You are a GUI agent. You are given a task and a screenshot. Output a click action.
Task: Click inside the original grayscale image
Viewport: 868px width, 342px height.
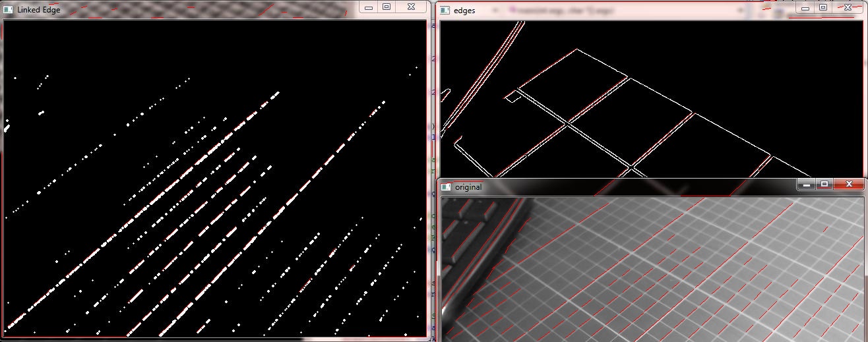(652, 268)
